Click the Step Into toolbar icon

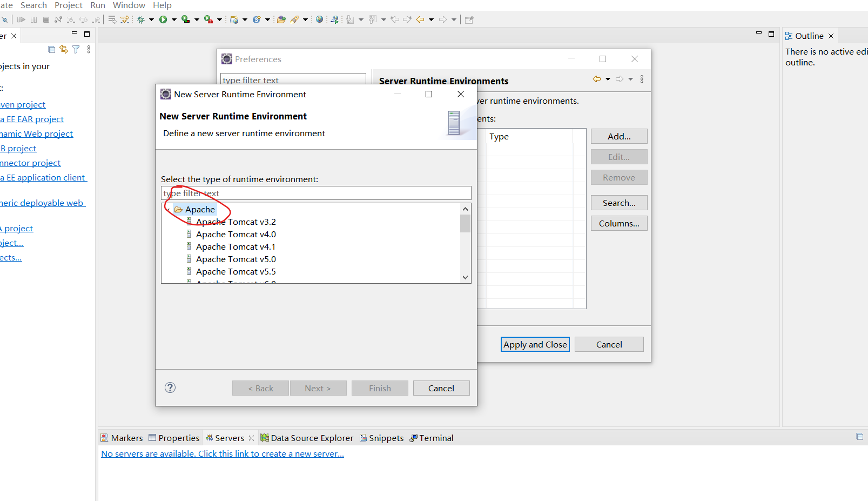click(70, 19)
